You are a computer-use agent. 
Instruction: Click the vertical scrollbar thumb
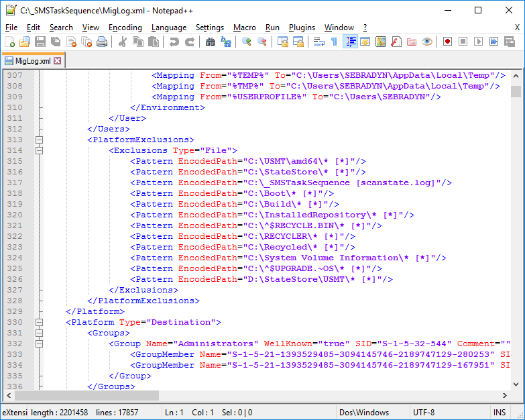point(516,91)
